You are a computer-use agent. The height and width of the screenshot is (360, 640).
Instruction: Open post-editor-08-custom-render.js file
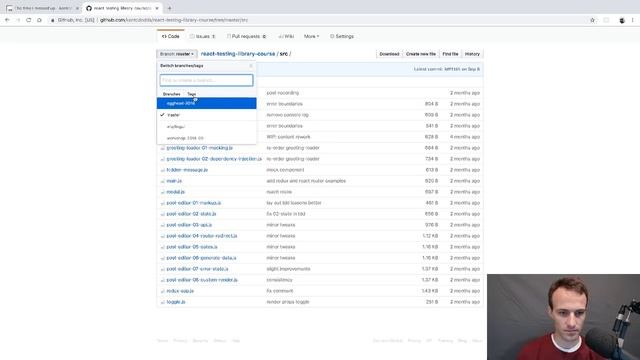click(202, 280)
